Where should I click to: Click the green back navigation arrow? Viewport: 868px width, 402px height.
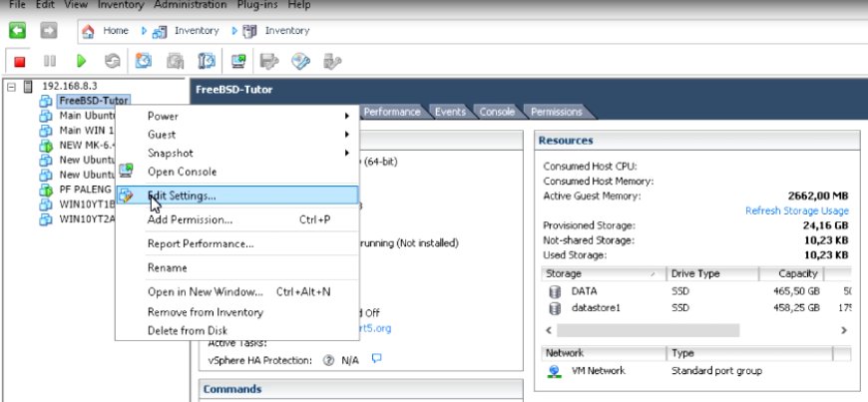[x=17, y=31]
